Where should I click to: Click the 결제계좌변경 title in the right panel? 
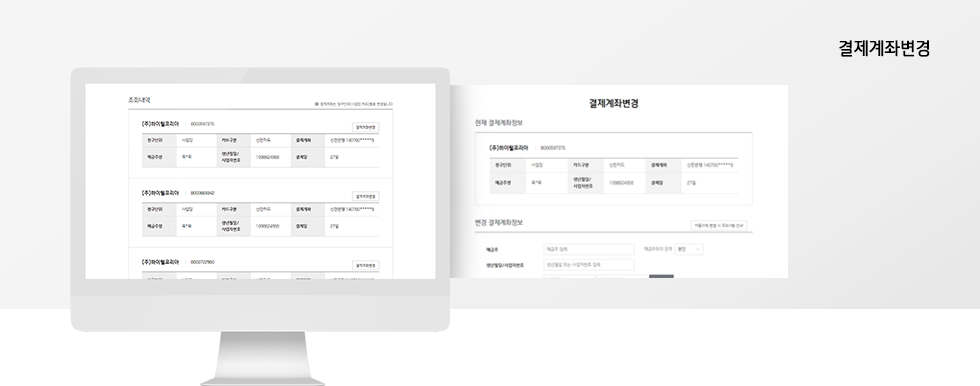[614, 103]
